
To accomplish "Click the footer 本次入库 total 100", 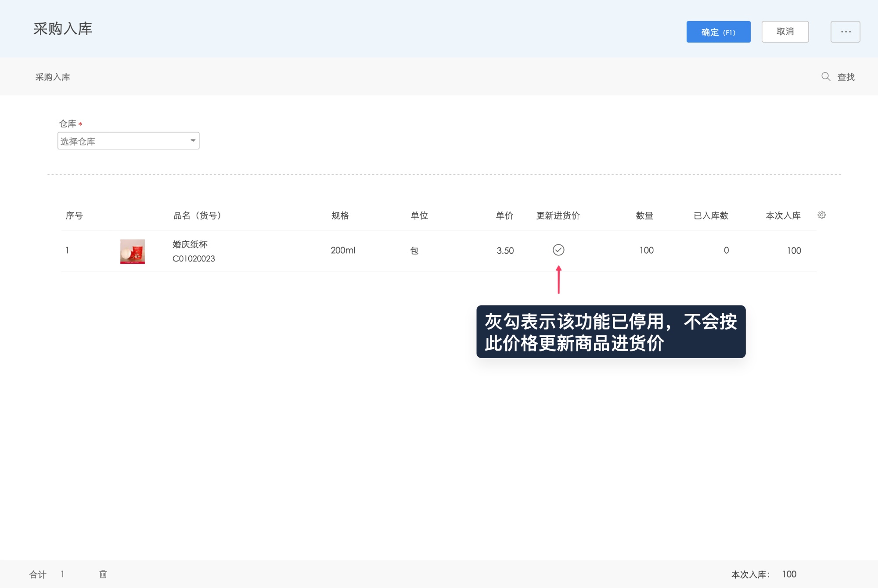I will (x=789, y=574).
